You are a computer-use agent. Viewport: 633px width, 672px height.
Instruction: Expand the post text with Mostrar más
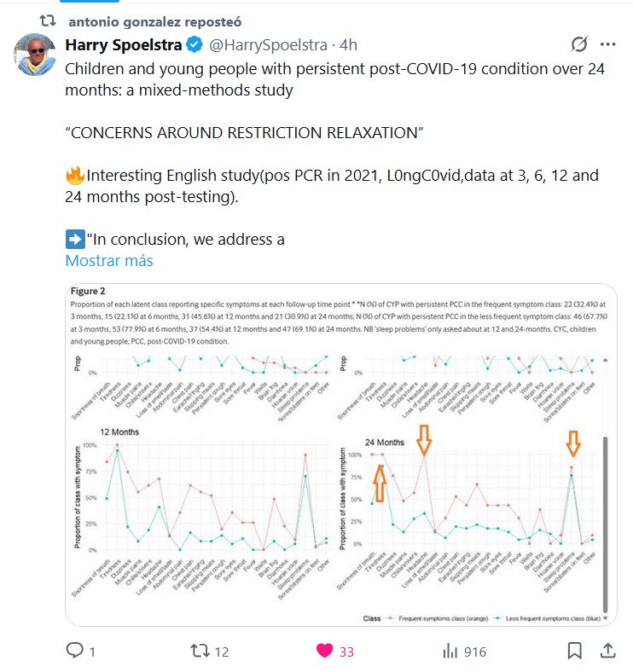109,261
